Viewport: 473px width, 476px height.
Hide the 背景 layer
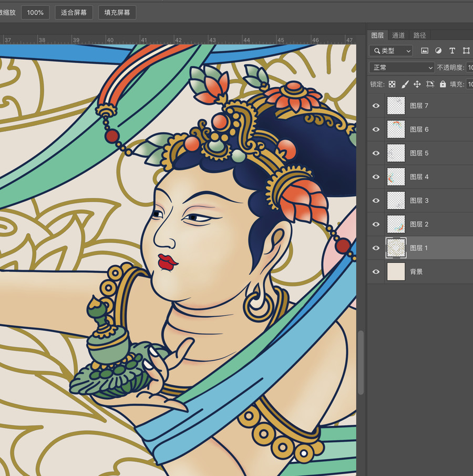(376, 272)
